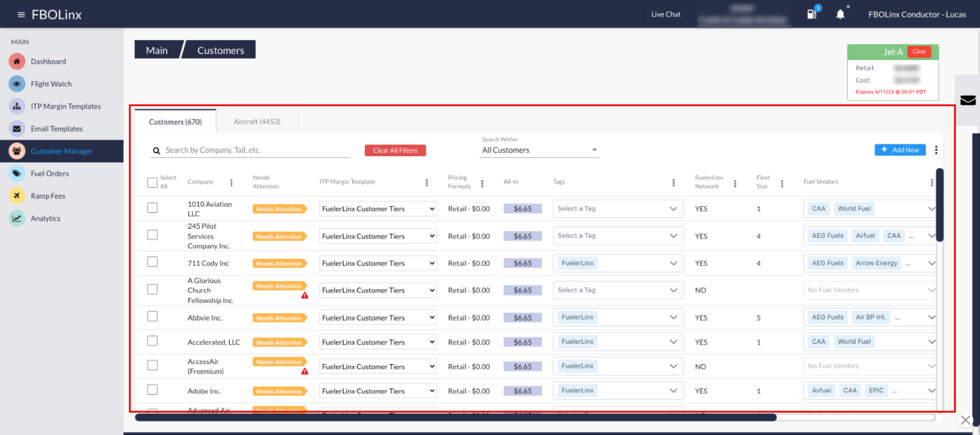Click the table's vertical scrollbar
This screenshot has height=435, width=980.
coord(940,205)
